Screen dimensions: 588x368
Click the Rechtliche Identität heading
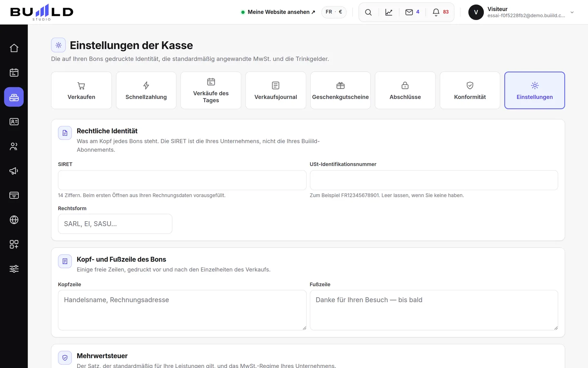[x=107, y=131]
